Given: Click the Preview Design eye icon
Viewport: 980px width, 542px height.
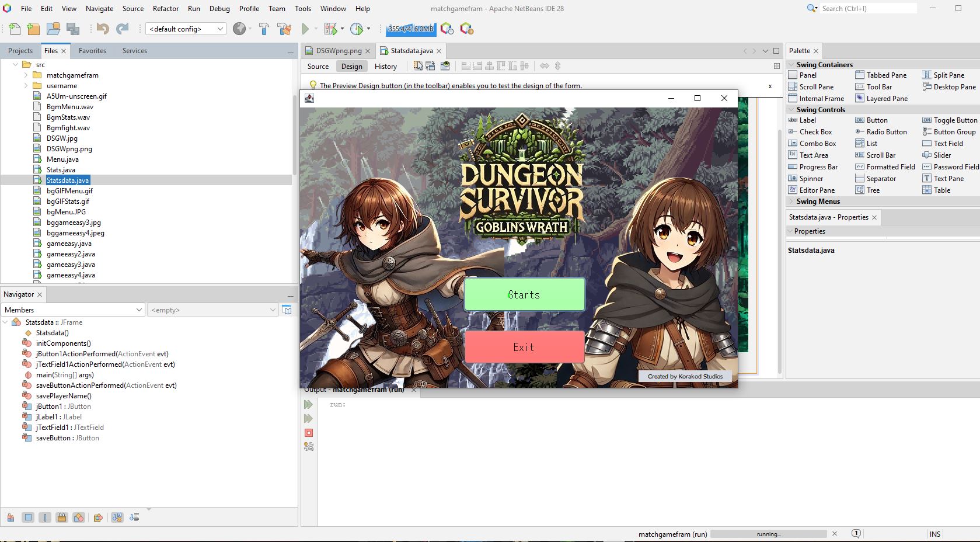Looking at the screenshot, I should pos(445,66).
